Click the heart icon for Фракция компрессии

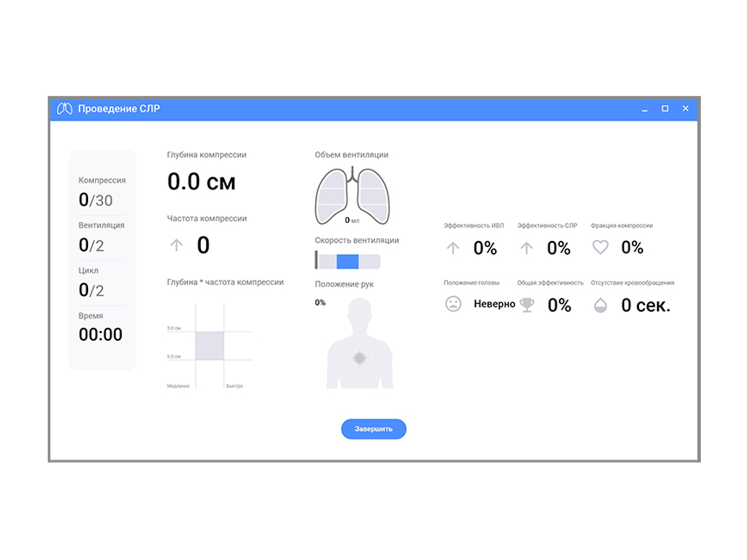[600, 247]
